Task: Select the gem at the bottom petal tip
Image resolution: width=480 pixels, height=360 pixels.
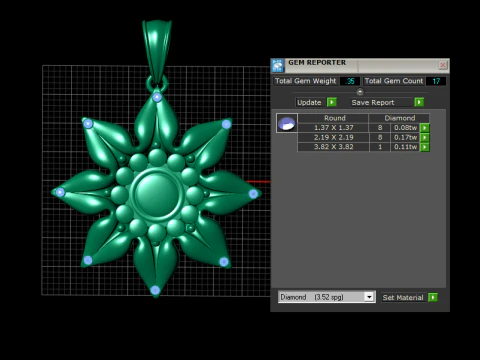Action: pos(155,290)
